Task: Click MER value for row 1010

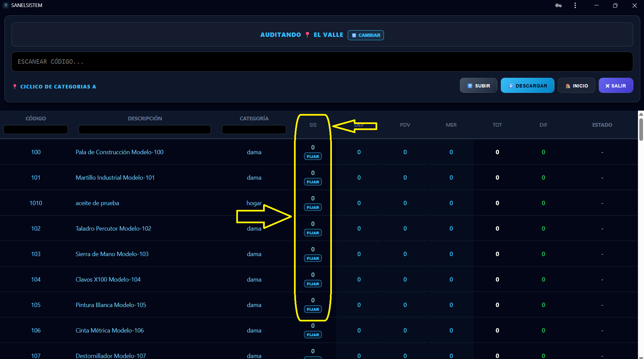Action: (x=451, y=203)
